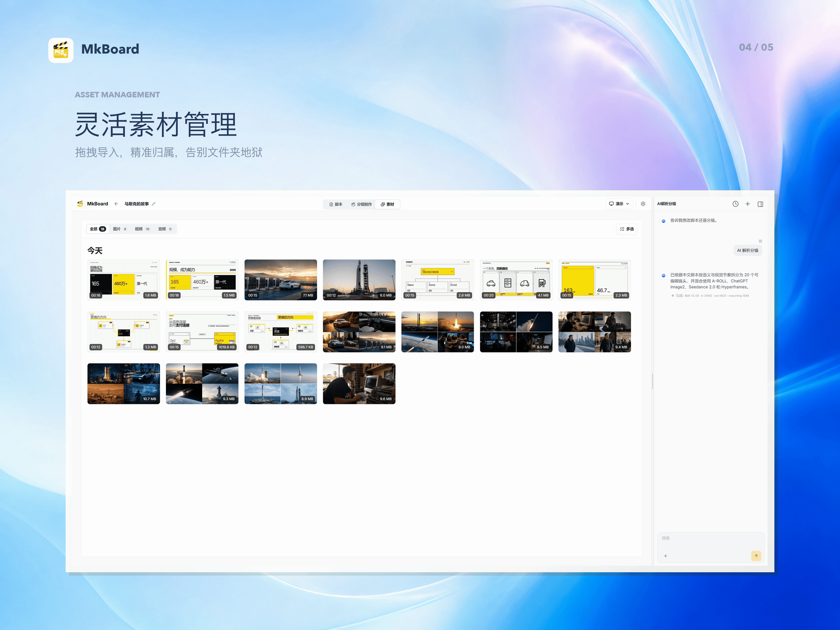The image size is (840, 630).
Task: Open the 2.6 MB 可执行的工程任务 video thumbnail
Action: point(438,280)
